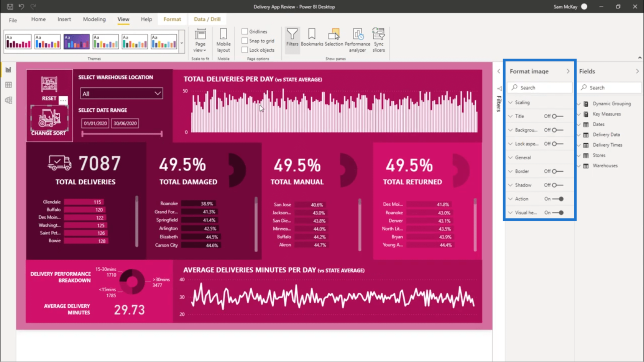Click the Warehouses table icon
The image size is (644, 362).
586,166
